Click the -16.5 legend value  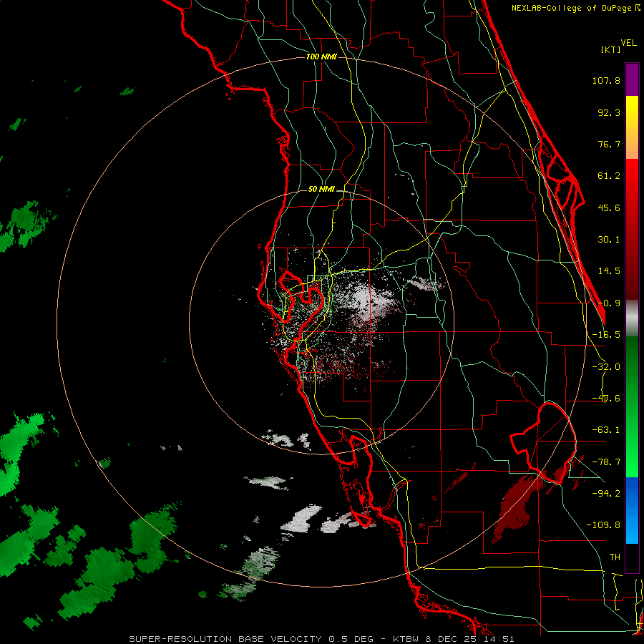606,335
